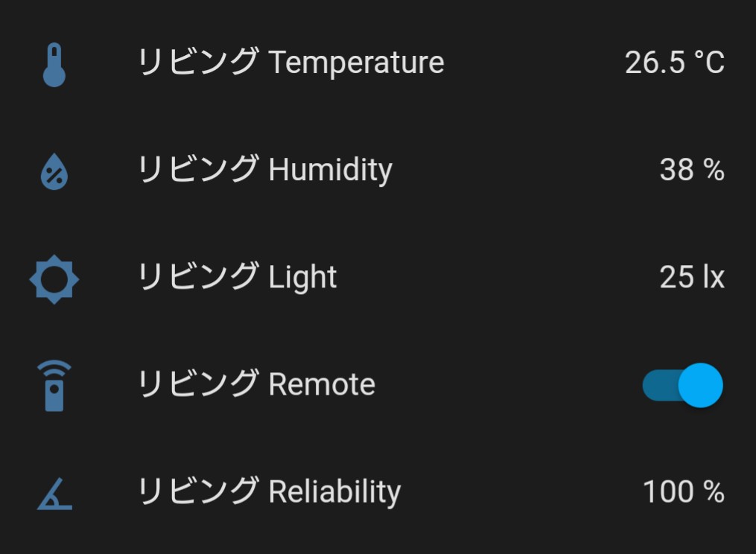756x554 pixels.
Task: Click the Remote word in fourth row
Action: 322,385
